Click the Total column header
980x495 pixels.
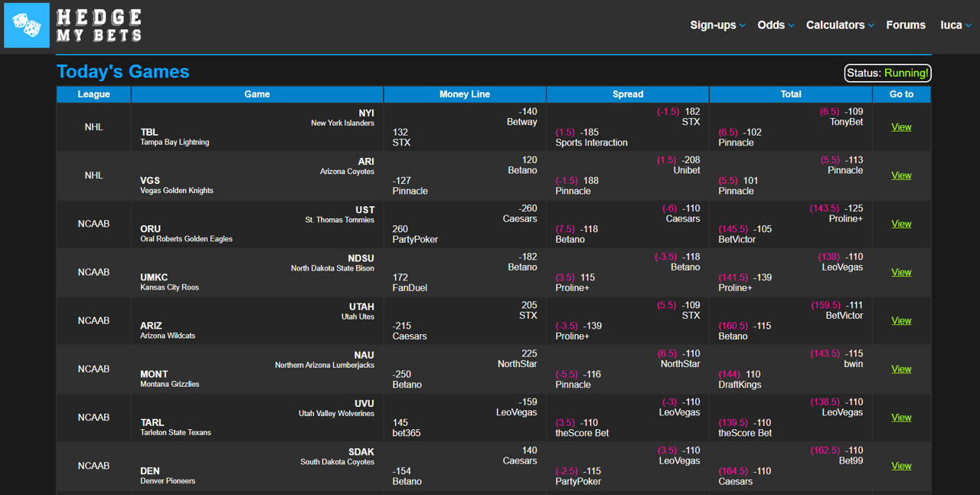click(x=791, y=94)
